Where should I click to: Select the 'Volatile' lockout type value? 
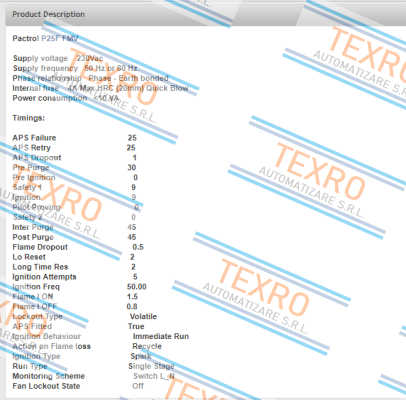[x=143, y=317]
